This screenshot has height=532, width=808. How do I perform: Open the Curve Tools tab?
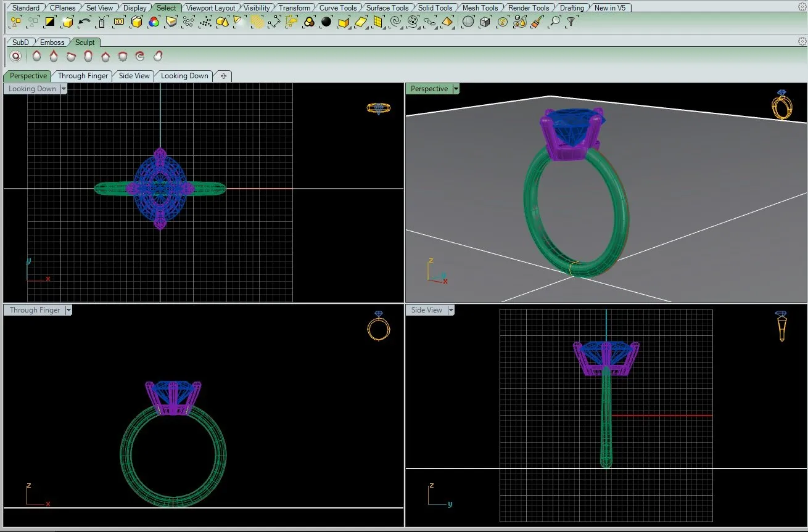(337, 8)
